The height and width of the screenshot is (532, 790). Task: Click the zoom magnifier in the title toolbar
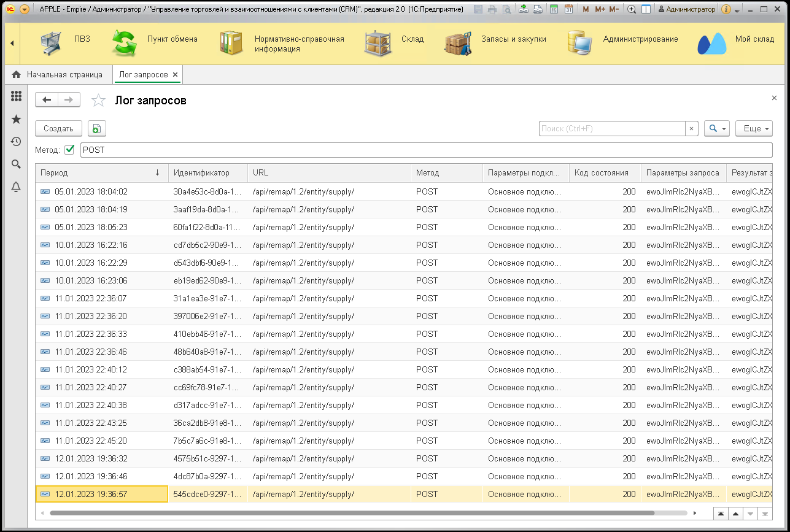632,9
